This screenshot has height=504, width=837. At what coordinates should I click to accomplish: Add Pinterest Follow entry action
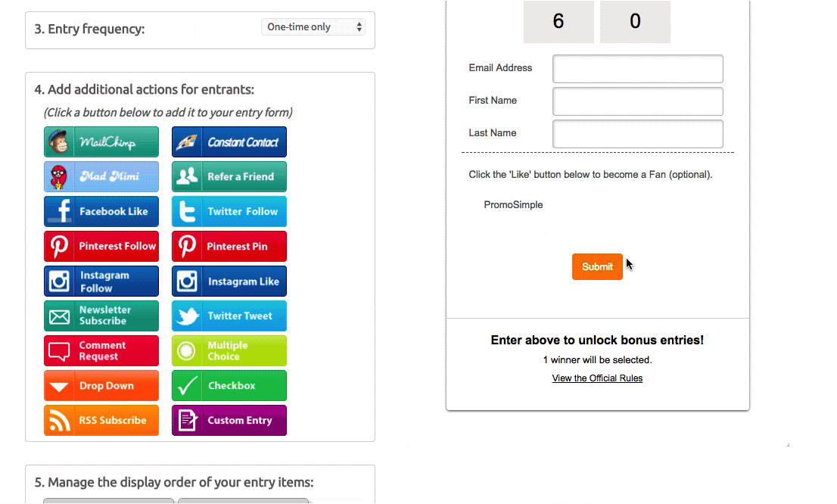click(101, 247)
